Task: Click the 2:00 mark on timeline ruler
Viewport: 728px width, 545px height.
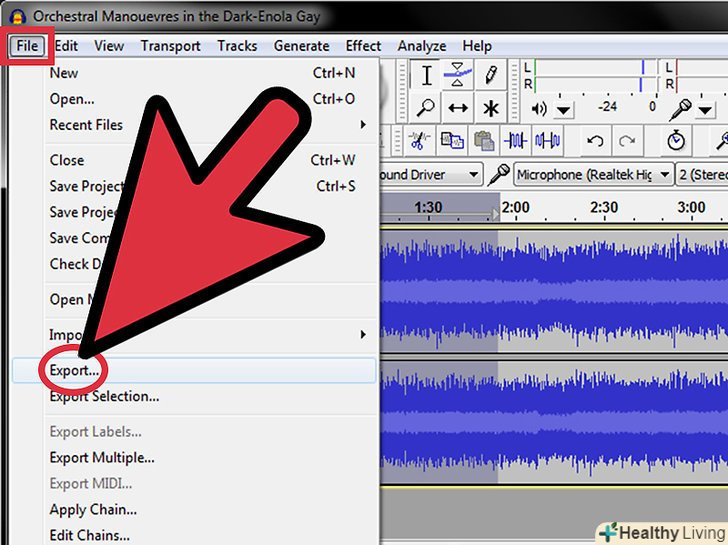Action: pyautogui.click(x=515, y=207)
